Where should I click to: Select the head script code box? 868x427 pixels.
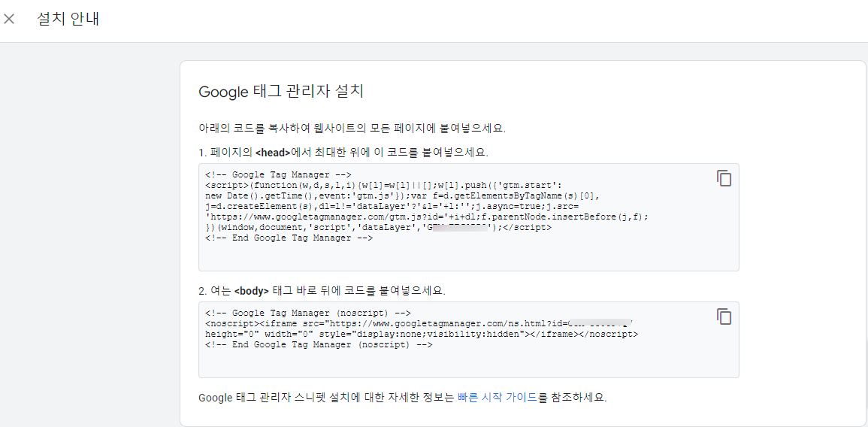(469, 217)
